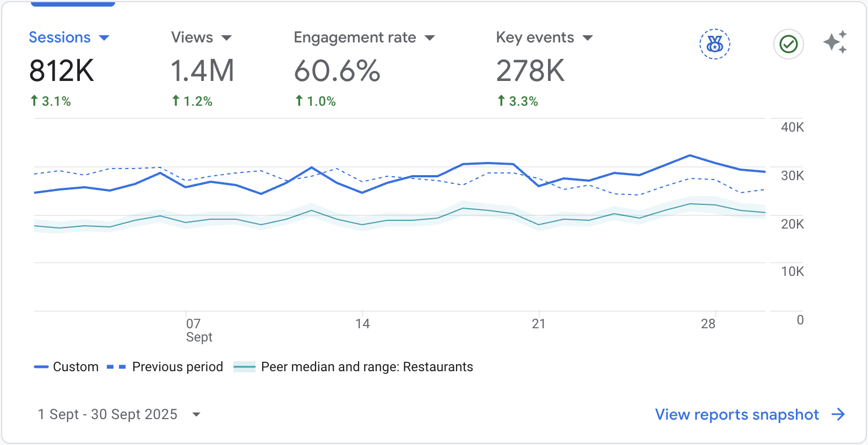868x445 pixels.
Task: Open the sparkle Insights icon
Action: pos(835,42)
